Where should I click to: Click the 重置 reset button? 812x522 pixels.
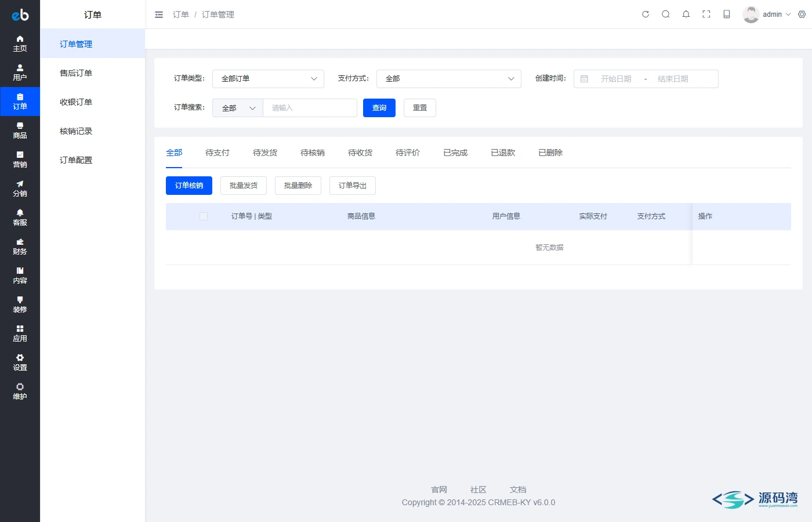coord(420,108)
